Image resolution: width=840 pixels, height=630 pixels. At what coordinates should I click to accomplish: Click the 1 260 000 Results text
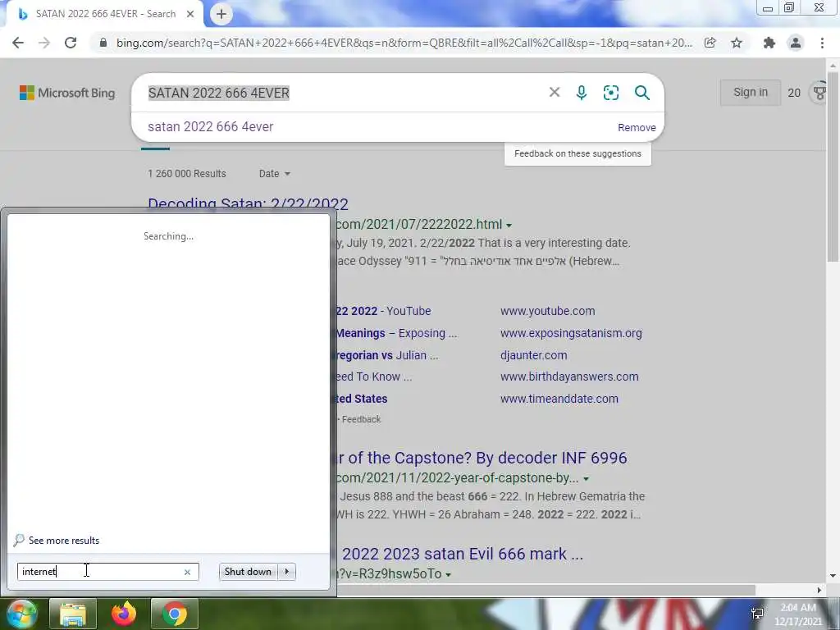[187, 174]
